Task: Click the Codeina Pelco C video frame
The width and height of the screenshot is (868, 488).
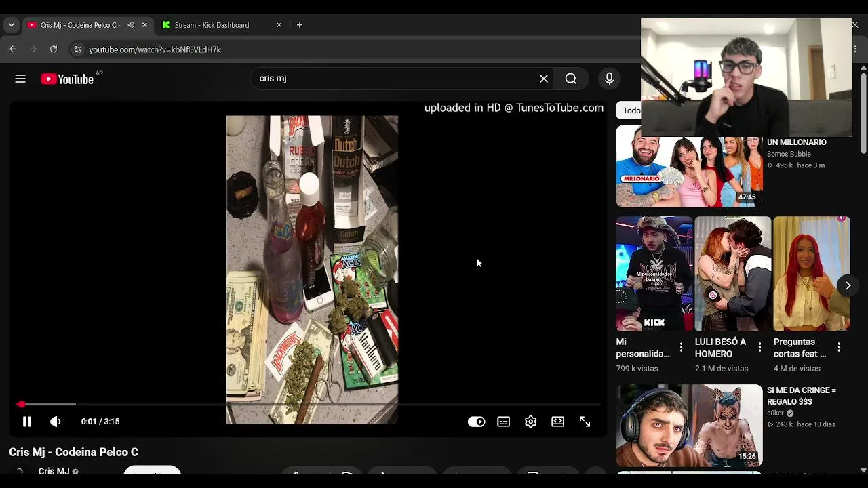Action: pyautogui.click(x=312, y=270)
